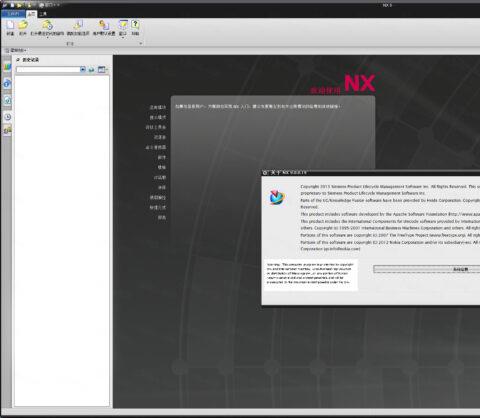This screenshot has width=480, height=418.
Task: Select the Selection (选择) welcome topic
Action: click(162, 187)
